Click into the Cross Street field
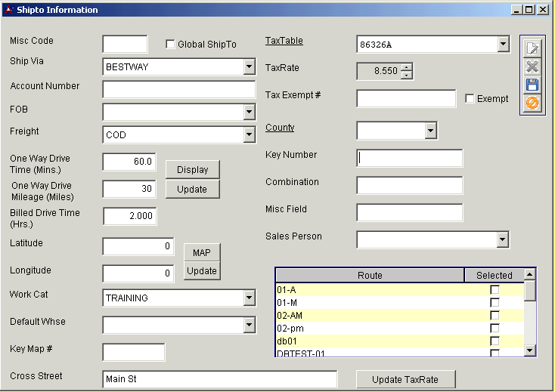Image resolution: width=555 pixels, height=392 pixels. coord(219,379)
